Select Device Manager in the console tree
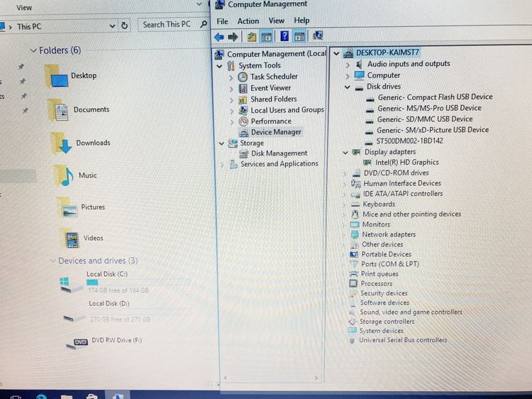Viewport: 532px width, 399px height. click(x=276, y=132)
